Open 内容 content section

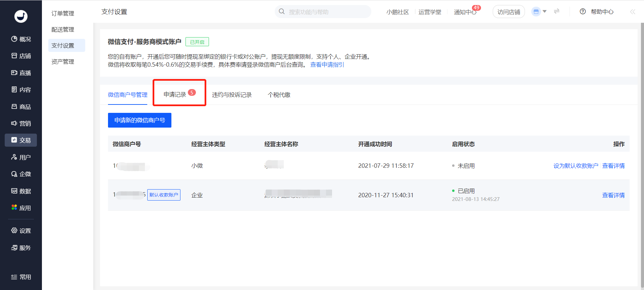click(21, 90)
